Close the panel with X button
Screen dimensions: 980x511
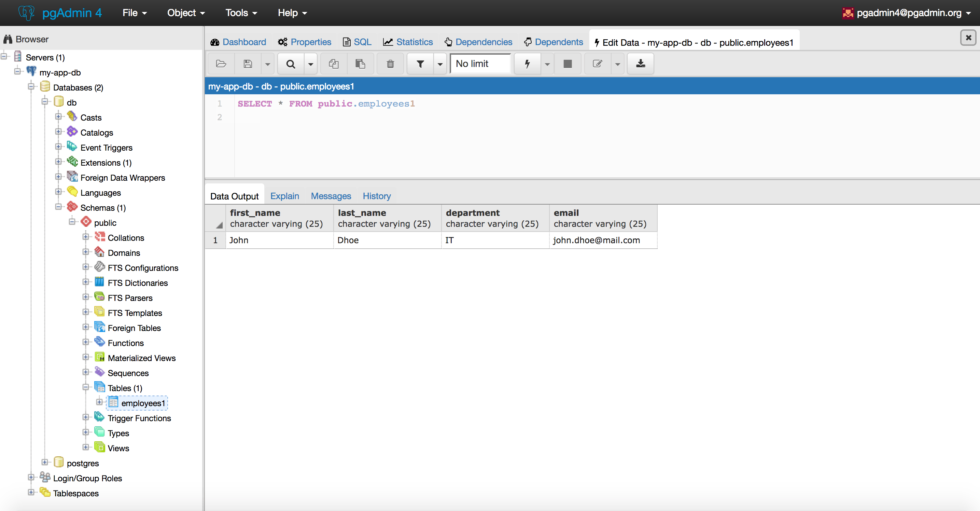click(969, 37)
